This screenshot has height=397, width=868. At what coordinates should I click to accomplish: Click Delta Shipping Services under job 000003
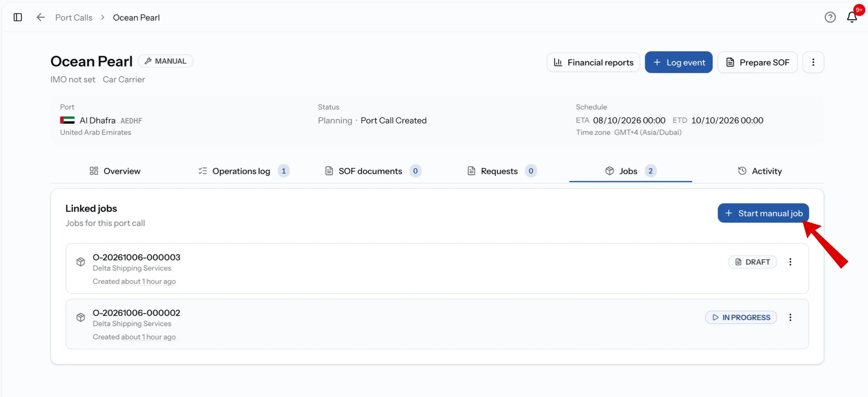point(132,268)
